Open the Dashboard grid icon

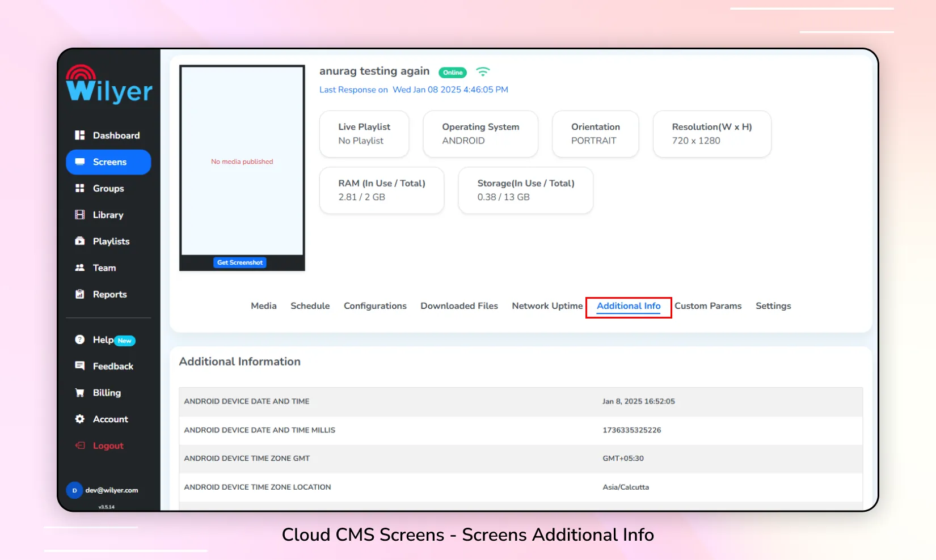click(80, 135)
